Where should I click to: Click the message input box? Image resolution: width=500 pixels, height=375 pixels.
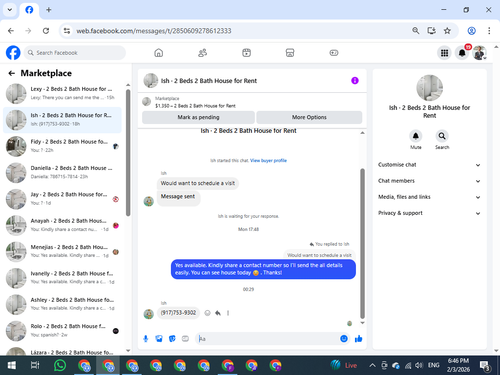pyautogui.click(x=267, y=339)
